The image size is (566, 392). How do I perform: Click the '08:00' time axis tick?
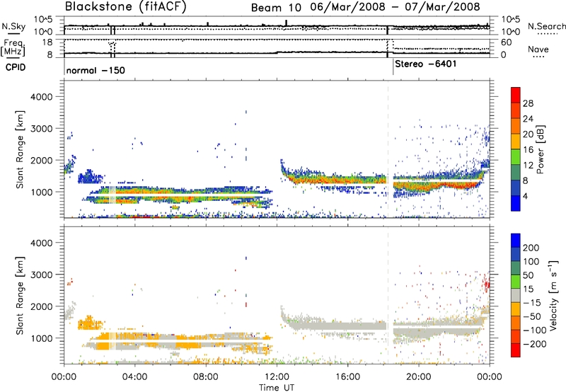coord(205,377)
